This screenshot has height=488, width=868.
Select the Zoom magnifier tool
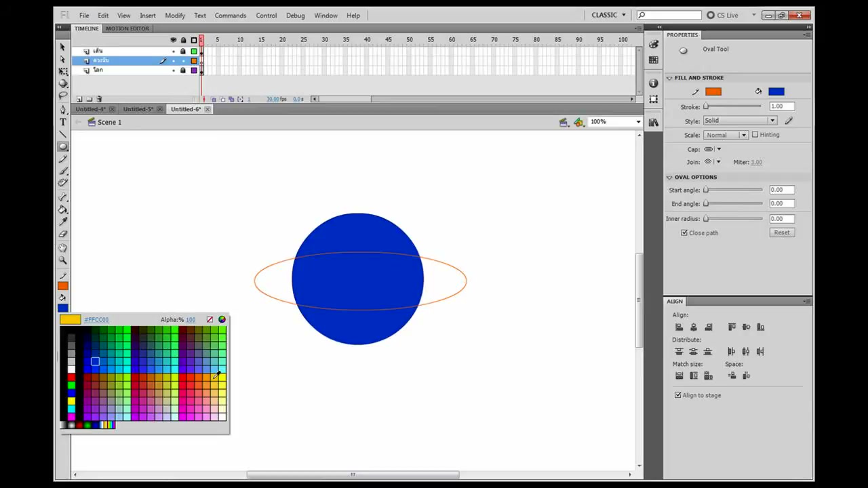[62, 260]
